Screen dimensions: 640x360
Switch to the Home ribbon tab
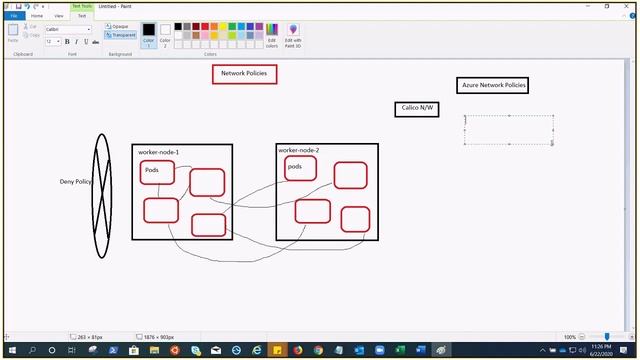pyautogui.click(x=37, y=16)
